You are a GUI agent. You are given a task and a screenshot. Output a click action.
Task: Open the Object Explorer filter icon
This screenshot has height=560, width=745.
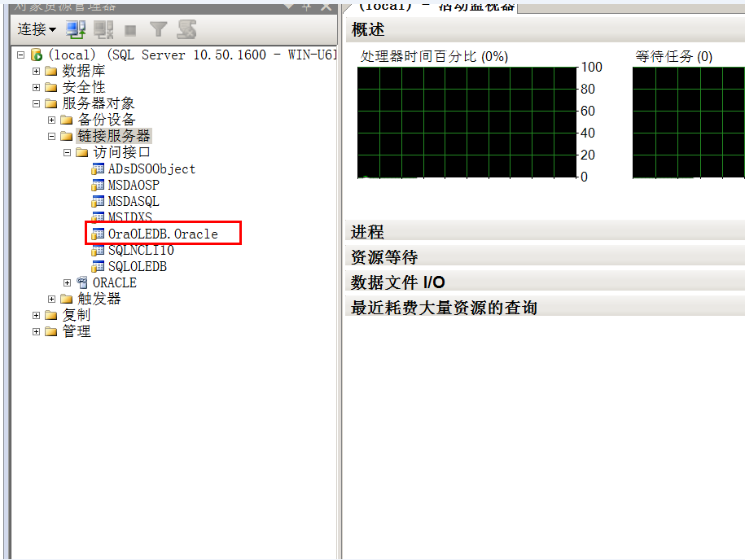coord(160,29)
